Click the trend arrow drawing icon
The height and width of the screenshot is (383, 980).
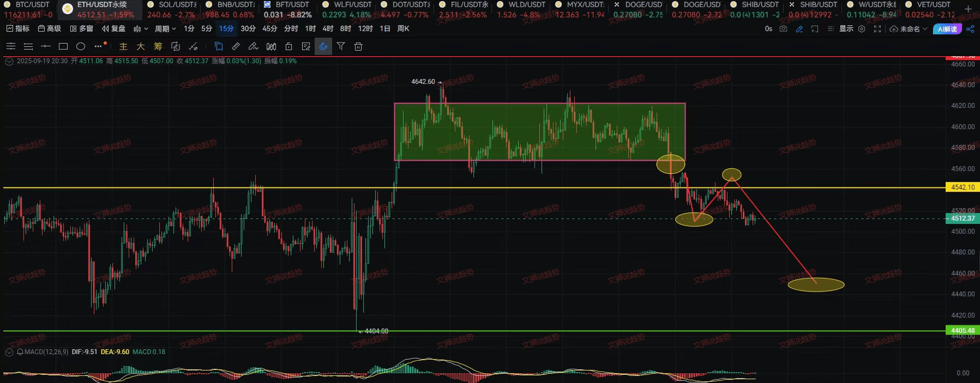tap(193, 46)
